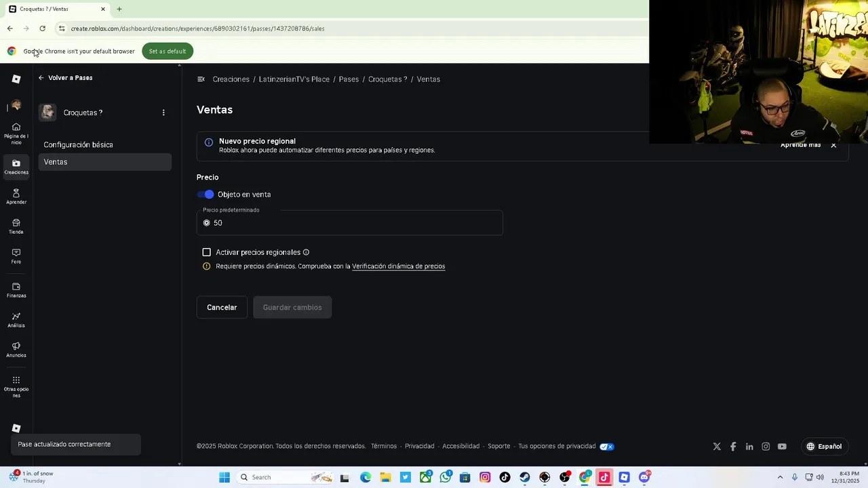This screenshot has height=488, width=868.
Task: Open a new Chrome tab
Action: [119, 9]
